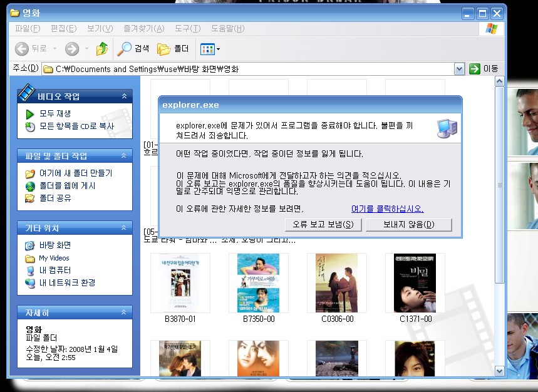The height and width of the screenshot is (392, 538).
Task: Go up one folder level icon
Action: coord(102,49)
